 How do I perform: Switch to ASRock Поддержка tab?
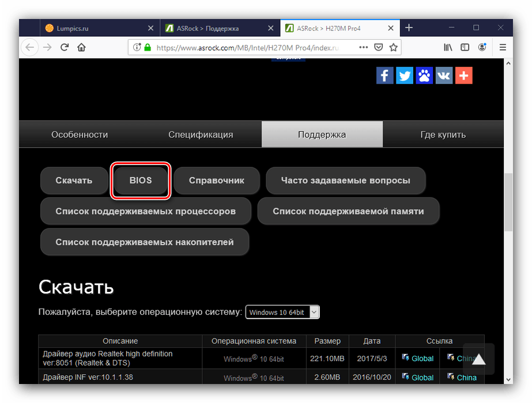(220, 28)
